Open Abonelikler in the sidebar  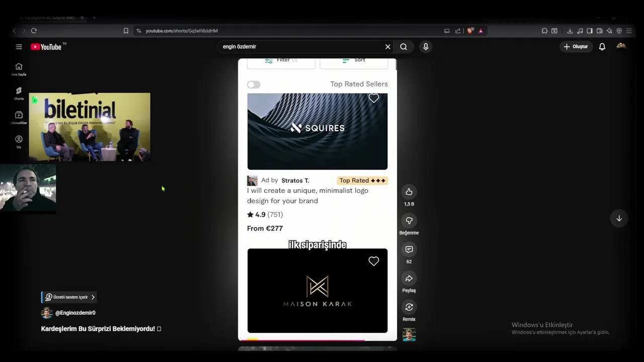[19, 118]
